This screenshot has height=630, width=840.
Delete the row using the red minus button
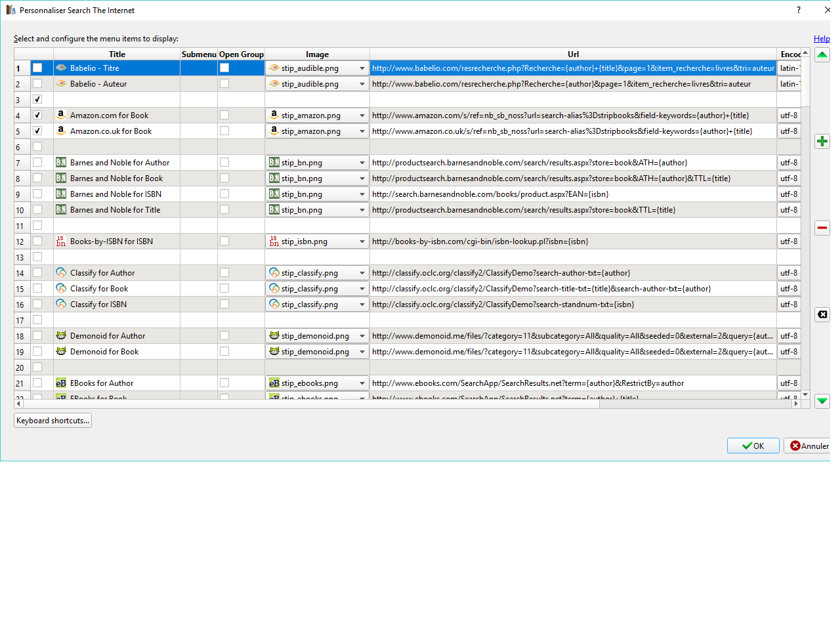[822, 228]
